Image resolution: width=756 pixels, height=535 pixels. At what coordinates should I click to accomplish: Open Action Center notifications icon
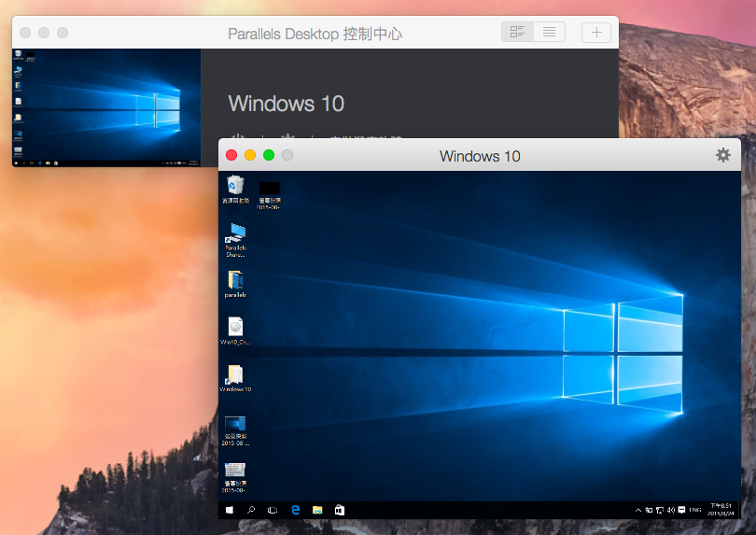pyautogui.click(x=681, y=510)
